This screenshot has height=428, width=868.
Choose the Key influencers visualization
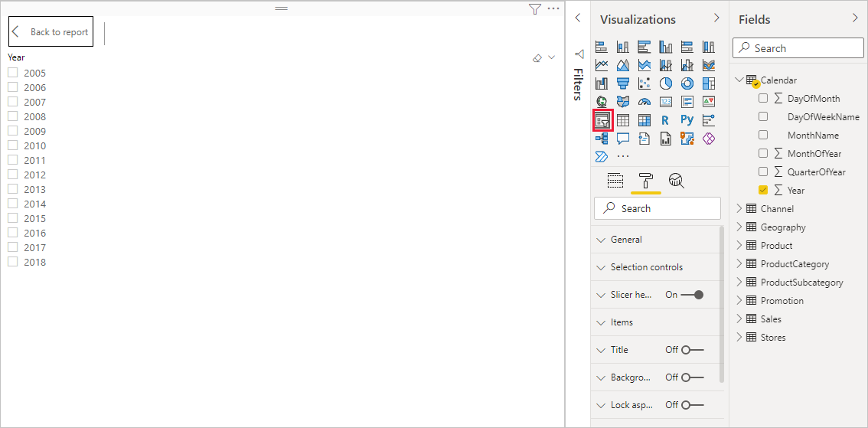(x=709, y=120)
